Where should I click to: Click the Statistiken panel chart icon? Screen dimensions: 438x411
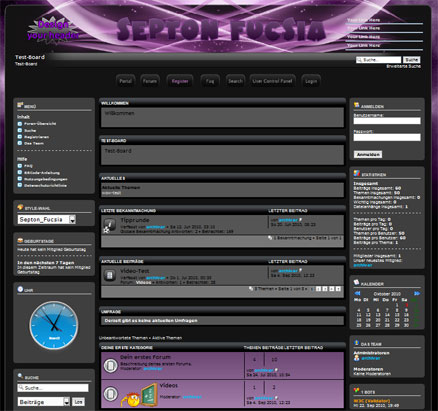[x=357, y=173]
